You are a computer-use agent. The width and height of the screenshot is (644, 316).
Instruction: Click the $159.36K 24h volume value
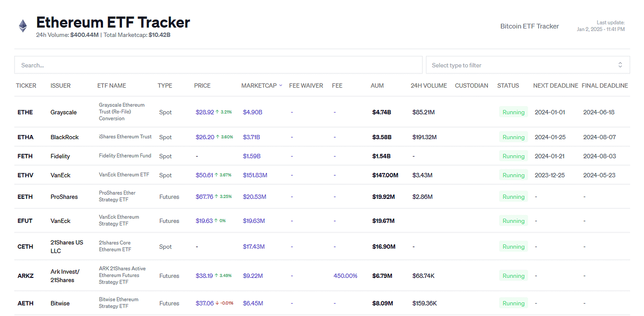(x=425, y=304)
